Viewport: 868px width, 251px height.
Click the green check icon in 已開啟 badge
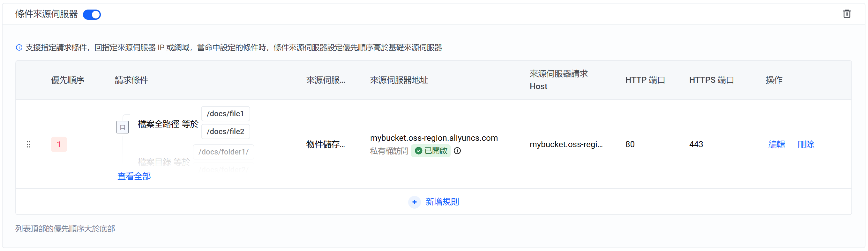(418, 151)
